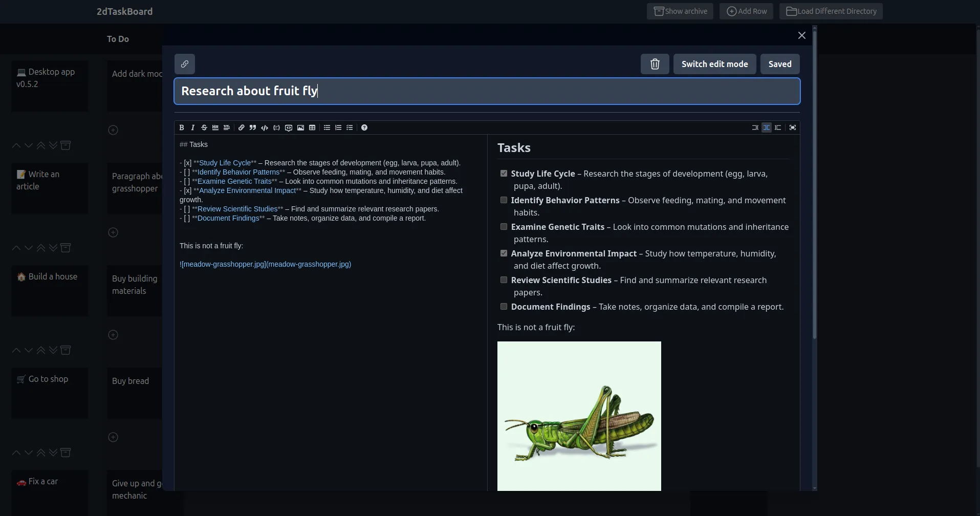
Task: Click the Show archive button
Action: [x=680, y=11]
